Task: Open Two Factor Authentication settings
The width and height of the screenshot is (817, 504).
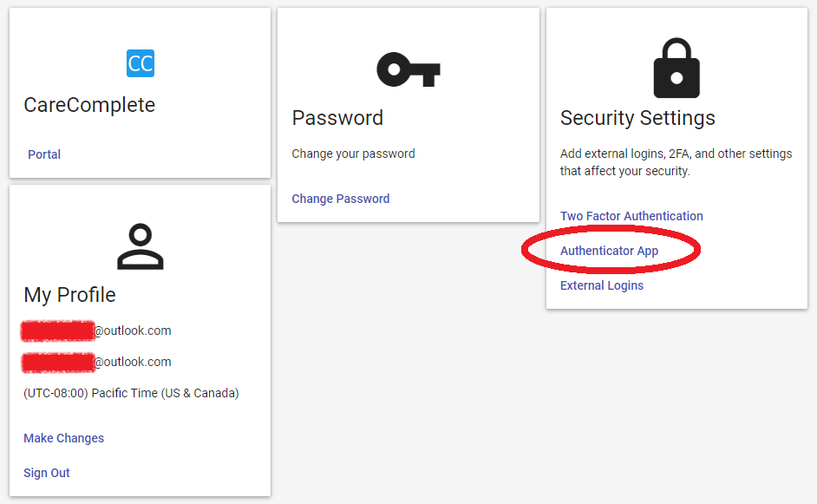Action: coord(631,215)
